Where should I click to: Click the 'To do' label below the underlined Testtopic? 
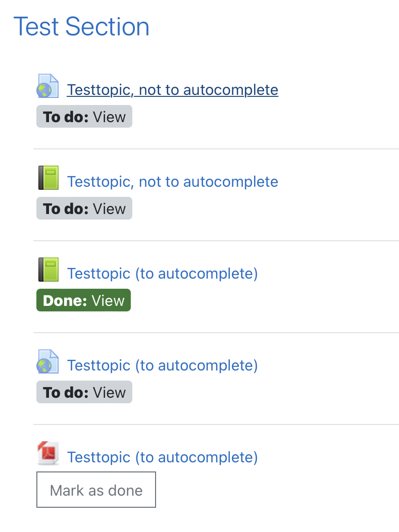tap(64, 117)
